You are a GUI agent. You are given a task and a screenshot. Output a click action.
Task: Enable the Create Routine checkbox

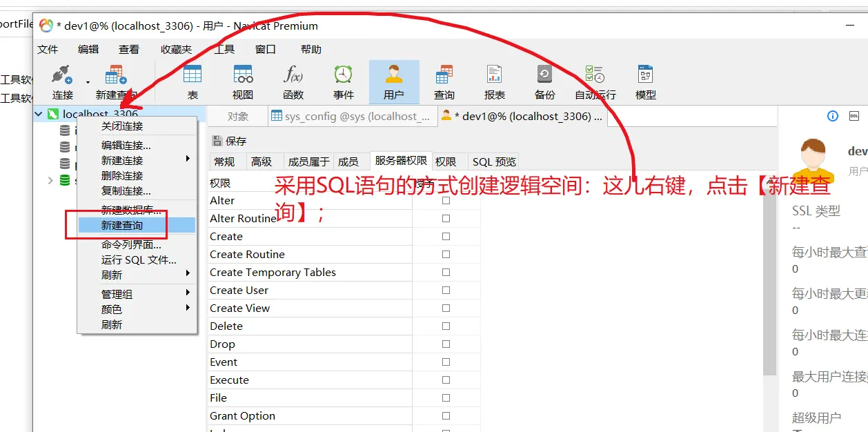(x=446, y=254)
